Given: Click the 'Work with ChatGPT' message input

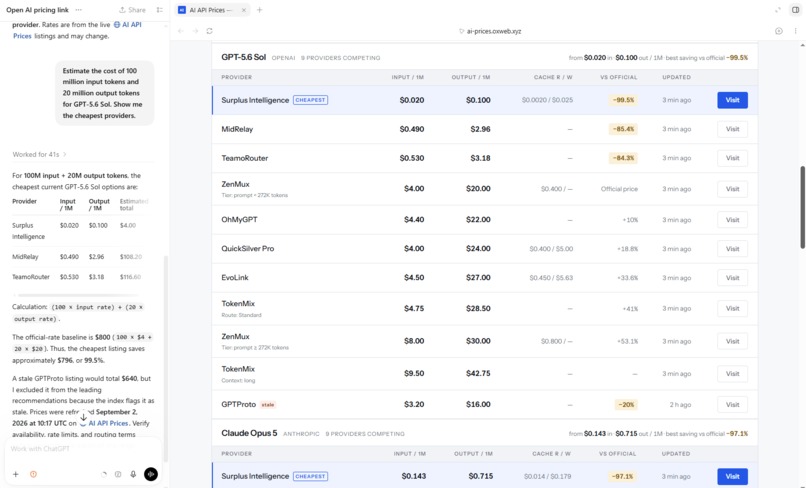Looking at the screenshot, I should tap(82, 449).
